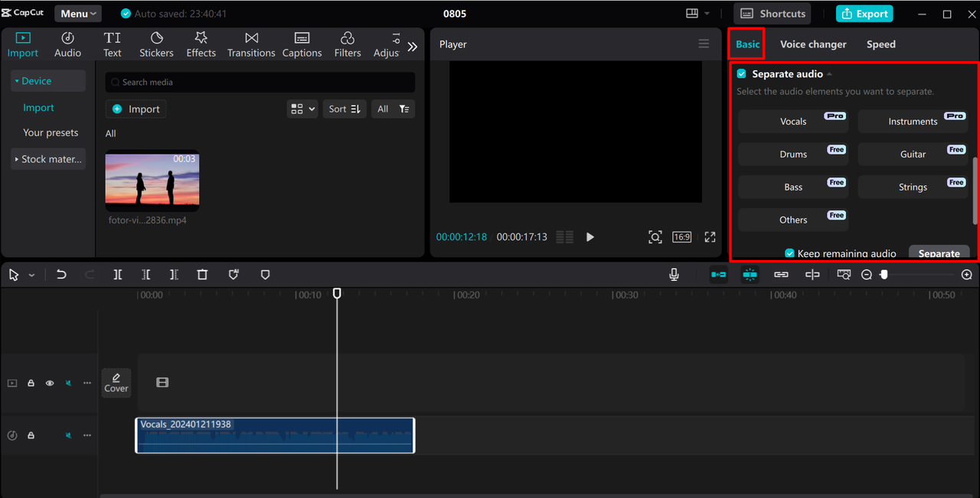Zoom in the timeline with plus icon
This screenshot has width=980, height=498.
(x=967, y=275)
